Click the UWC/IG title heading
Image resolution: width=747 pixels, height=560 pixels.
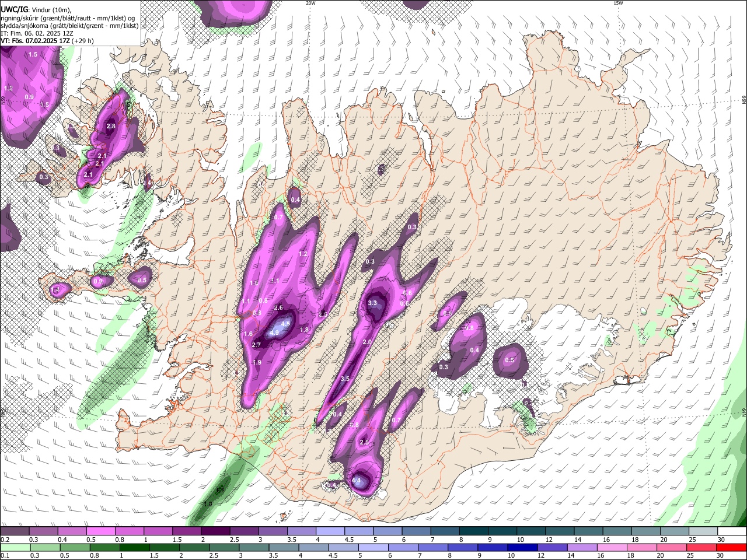pos(15,9)
